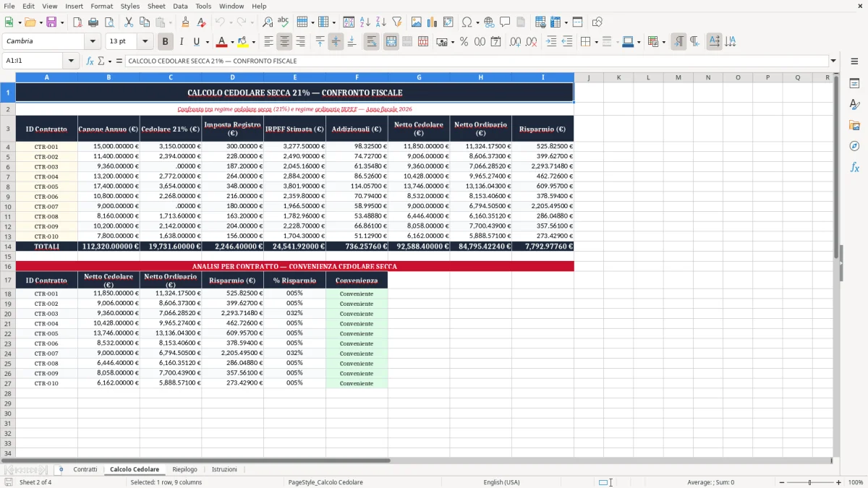This screenshot has height=488, width=868.
Task: Copy the selection
Action: 144,22
